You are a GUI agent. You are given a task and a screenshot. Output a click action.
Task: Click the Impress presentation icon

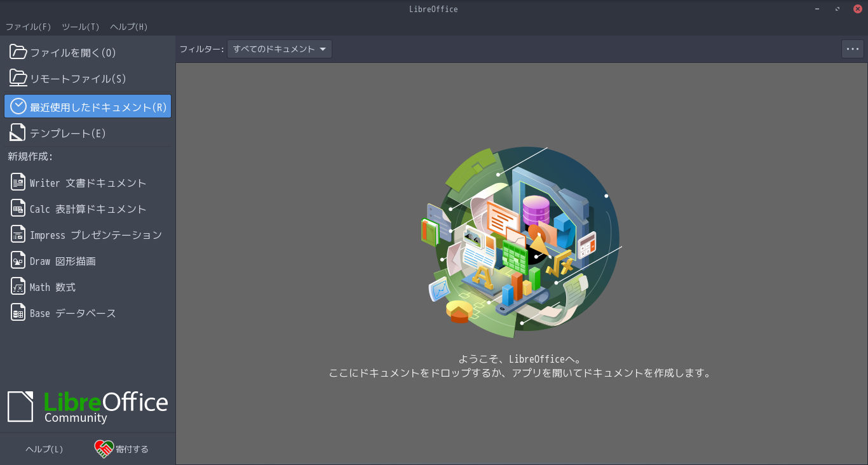point(18,234)
